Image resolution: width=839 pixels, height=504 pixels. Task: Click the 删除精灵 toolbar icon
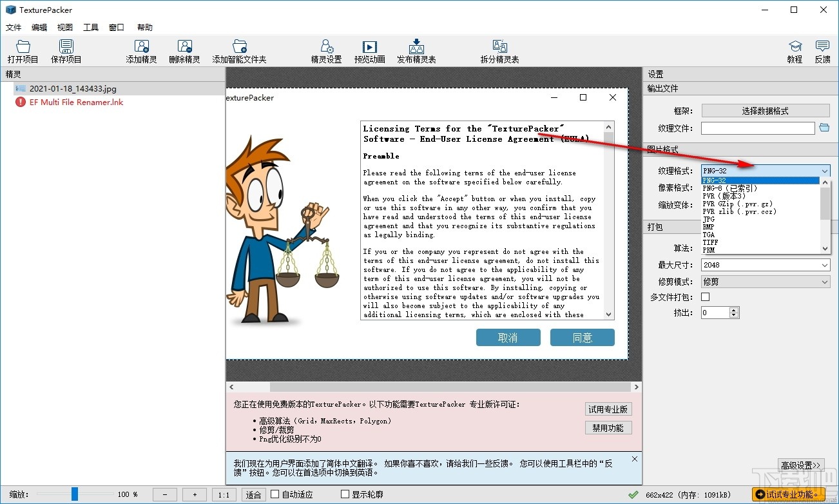tap(185, 52)
